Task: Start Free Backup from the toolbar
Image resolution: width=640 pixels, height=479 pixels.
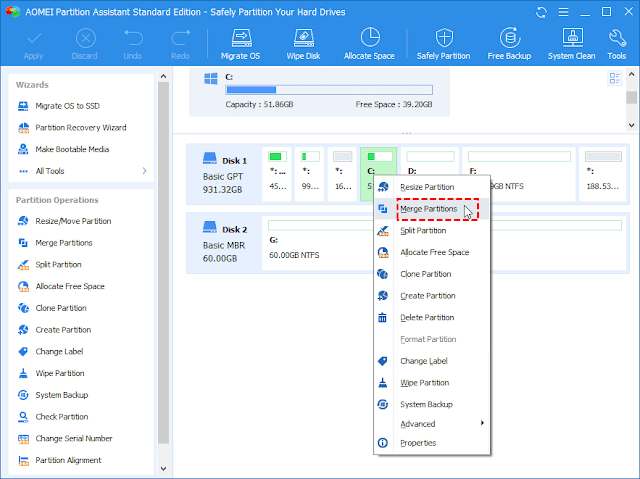Action: [x=509, y=44]
